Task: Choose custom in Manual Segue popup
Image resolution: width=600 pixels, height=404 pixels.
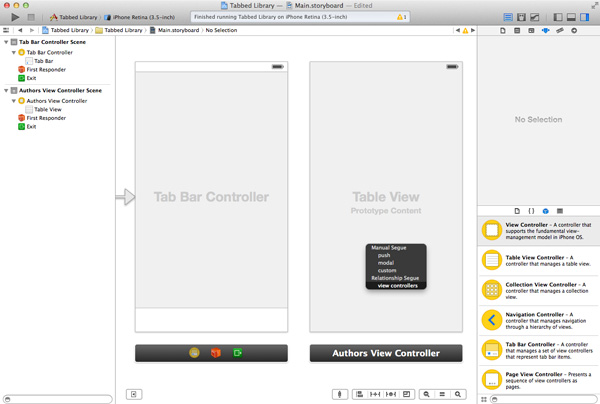Action: click(396, 270)
